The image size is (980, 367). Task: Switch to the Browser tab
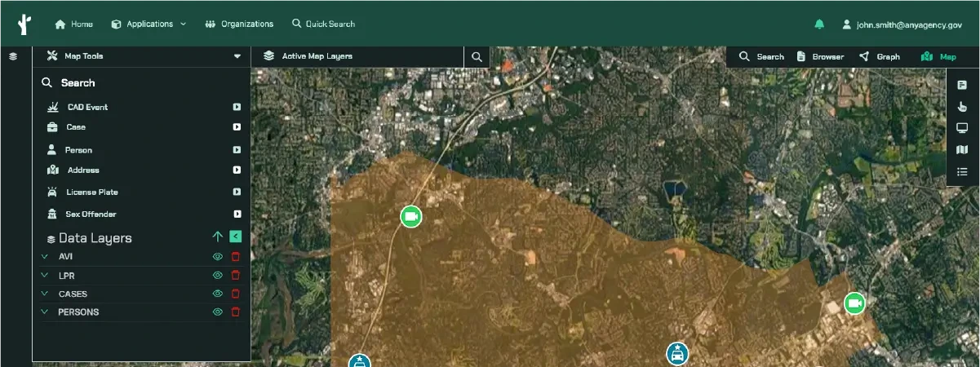pos(820,57)
